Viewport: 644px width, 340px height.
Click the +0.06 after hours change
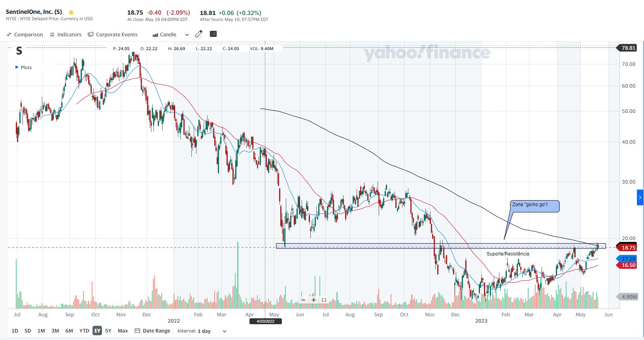[x=226, y=13]
